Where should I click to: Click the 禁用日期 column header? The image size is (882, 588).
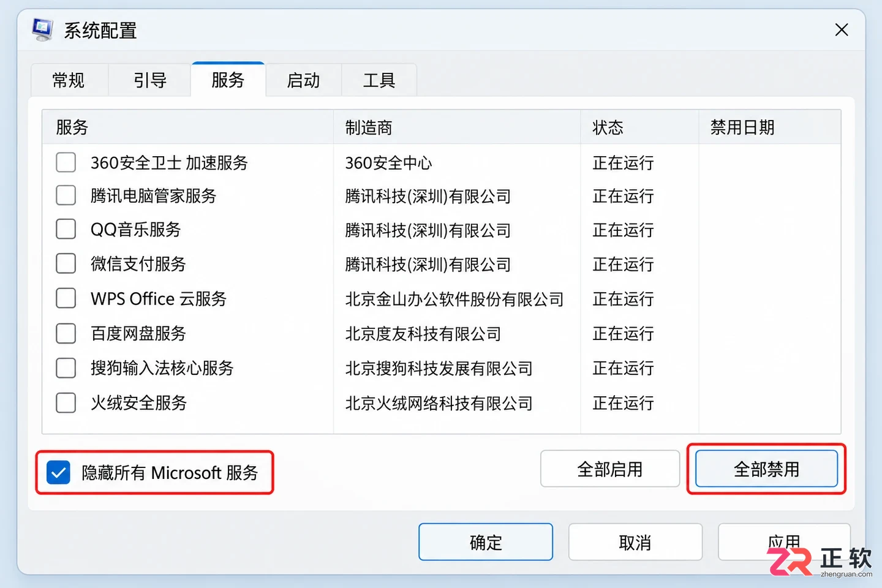click(x=770, y=127)
